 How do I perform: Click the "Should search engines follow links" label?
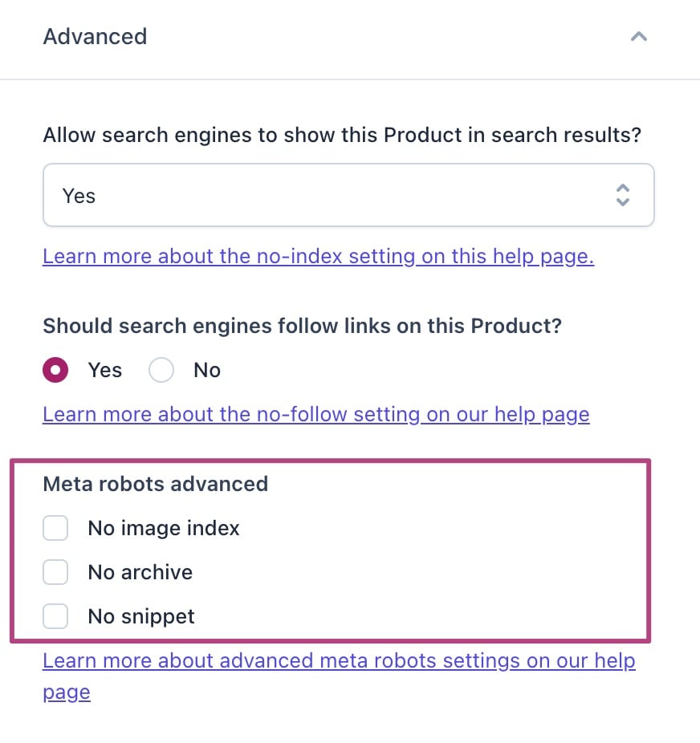pyautogui.click(x=303, y=327)
